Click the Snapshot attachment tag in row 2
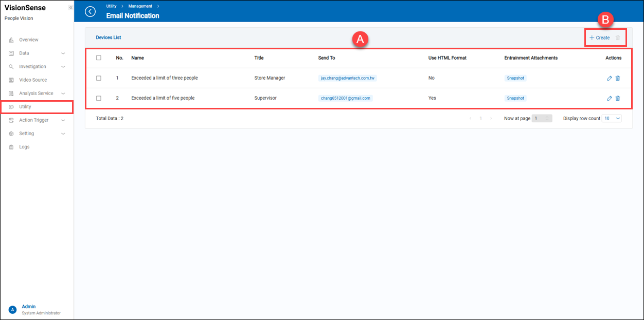This screenshot has height=320, width=644. point(515,98)
